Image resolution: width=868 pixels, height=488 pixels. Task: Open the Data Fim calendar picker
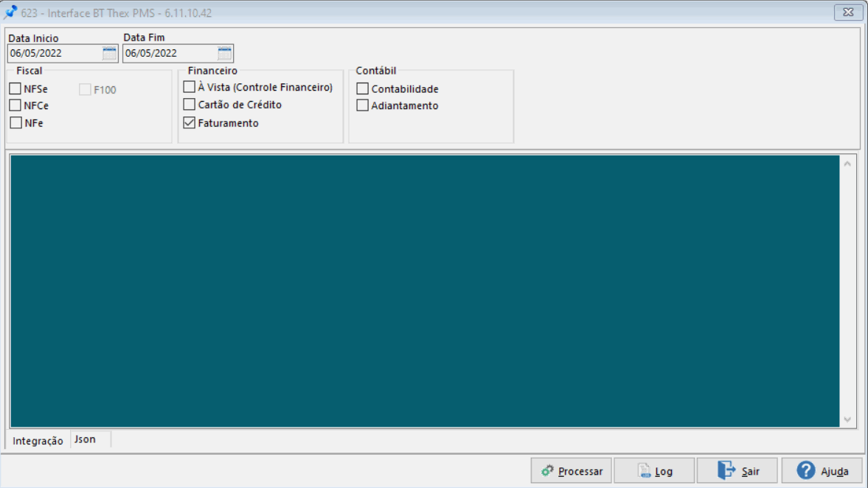(x=224, y=53)
